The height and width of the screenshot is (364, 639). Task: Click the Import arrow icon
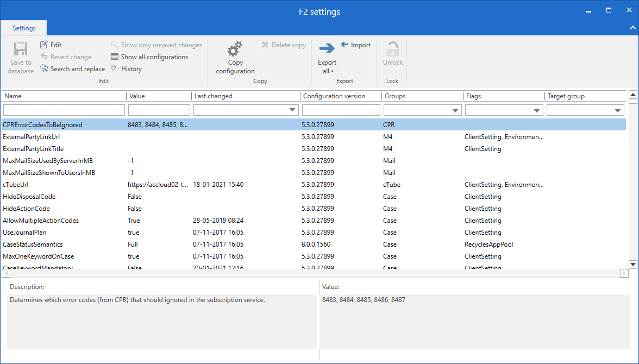pos(344,45)
